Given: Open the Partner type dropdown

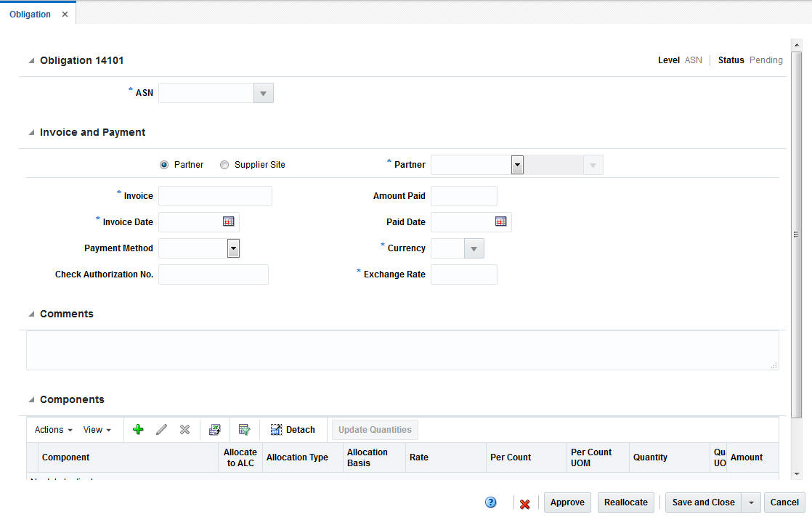Looking at the screenshot, I should [517, 165].
